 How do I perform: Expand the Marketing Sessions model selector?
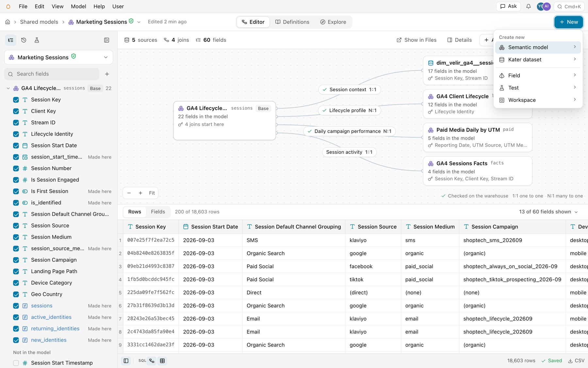click(58, 57)
